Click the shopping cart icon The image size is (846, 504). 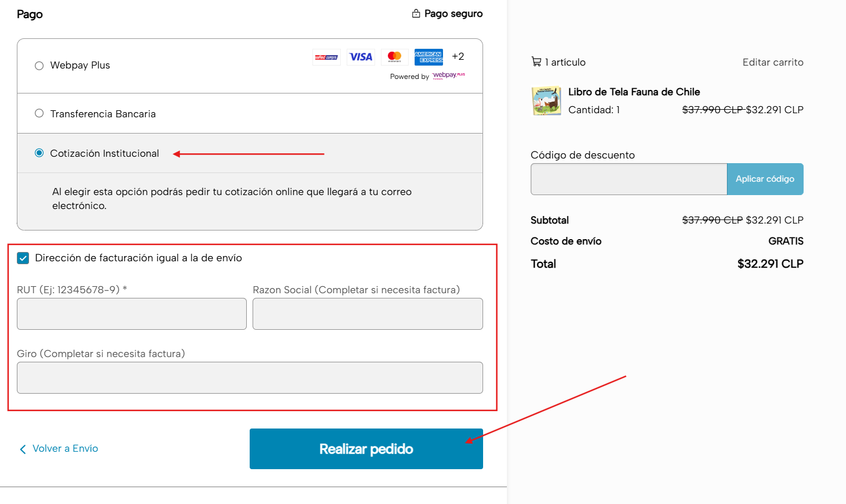536,62
